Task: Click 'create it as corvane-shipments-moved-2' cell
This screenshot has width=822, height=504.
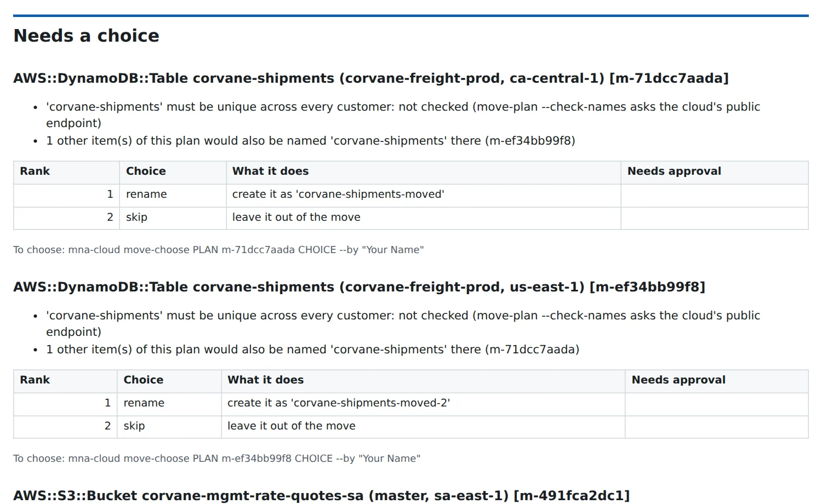Action: 423,404
